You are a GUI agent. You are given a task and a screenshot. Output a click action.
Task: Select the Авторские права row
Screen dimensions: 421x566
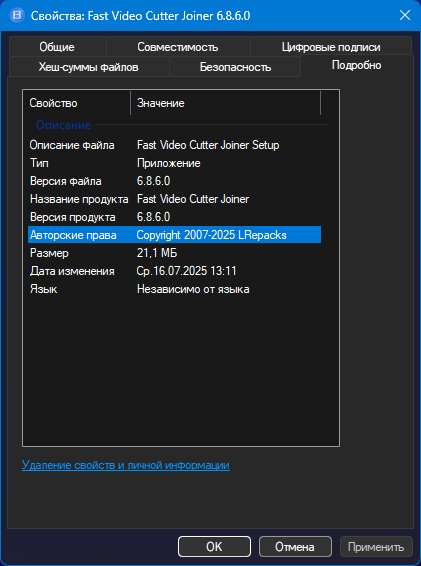pyautogui.click(x=174, y=235)
